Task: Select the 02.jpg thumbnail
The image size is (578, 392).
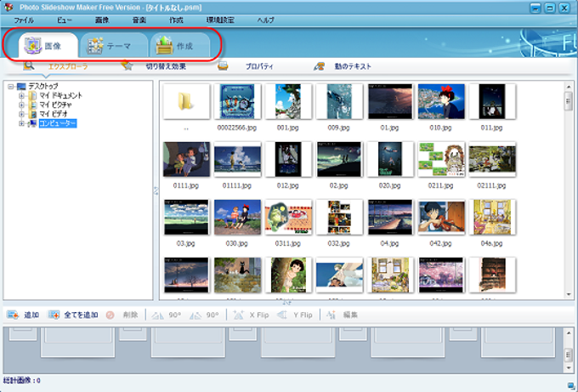Action: pyautogui.click(x=339, y=159)
